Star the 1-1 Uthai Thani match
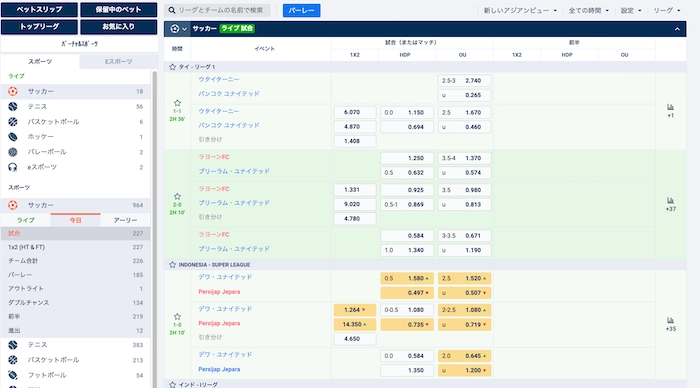 point(177,103)
